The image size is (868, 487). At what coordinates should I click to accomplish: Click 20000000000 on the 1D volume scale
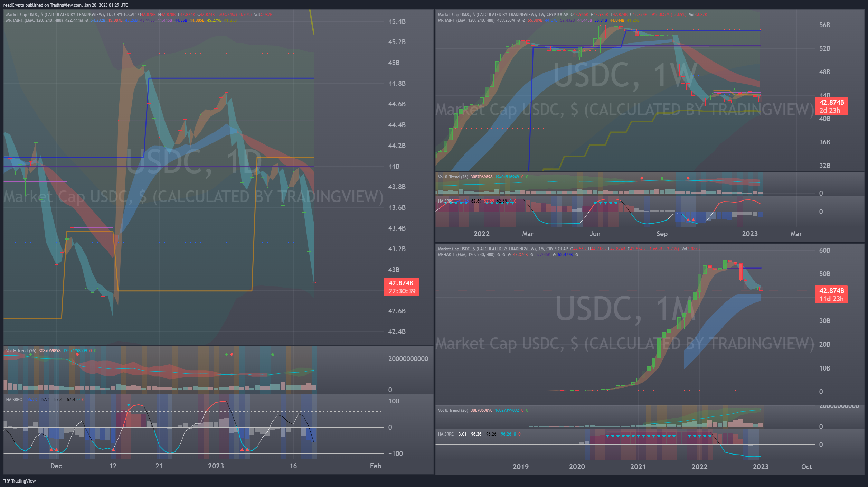pos(408,359)
